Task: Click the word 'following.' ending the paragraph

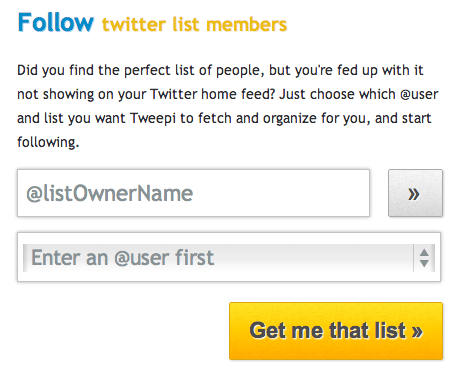Action: click(48, 143)
